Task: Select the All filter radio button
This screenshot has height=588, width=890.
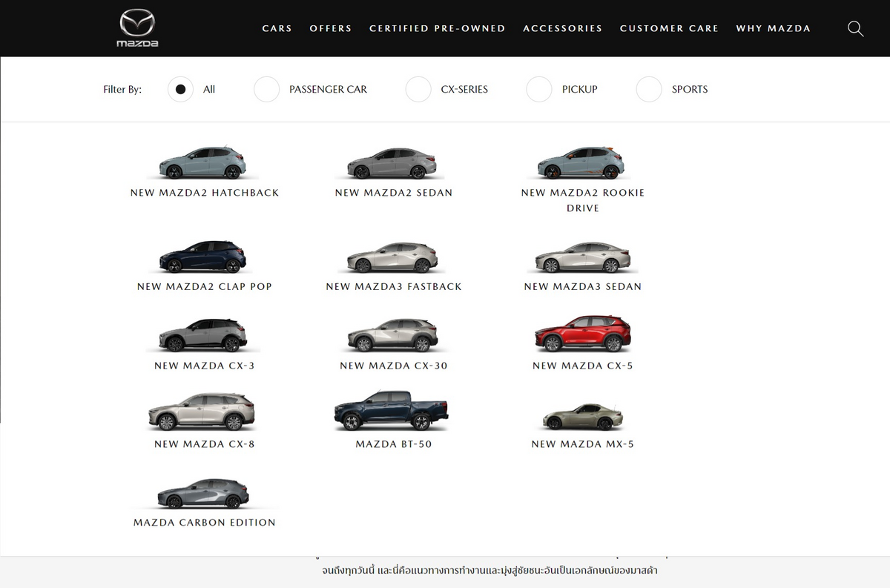Action: tap(180, 89)
